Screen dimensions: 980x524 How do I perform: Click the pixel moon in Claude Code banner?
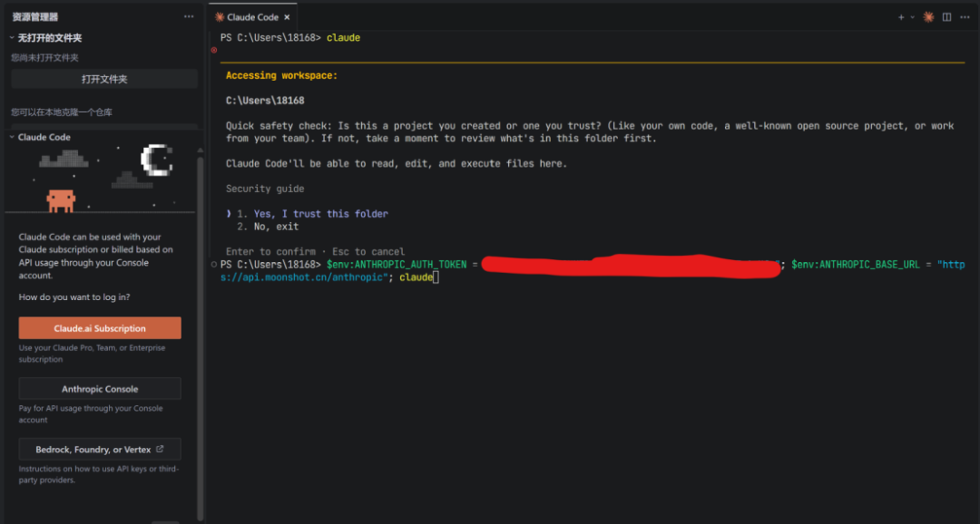(156, 160)
